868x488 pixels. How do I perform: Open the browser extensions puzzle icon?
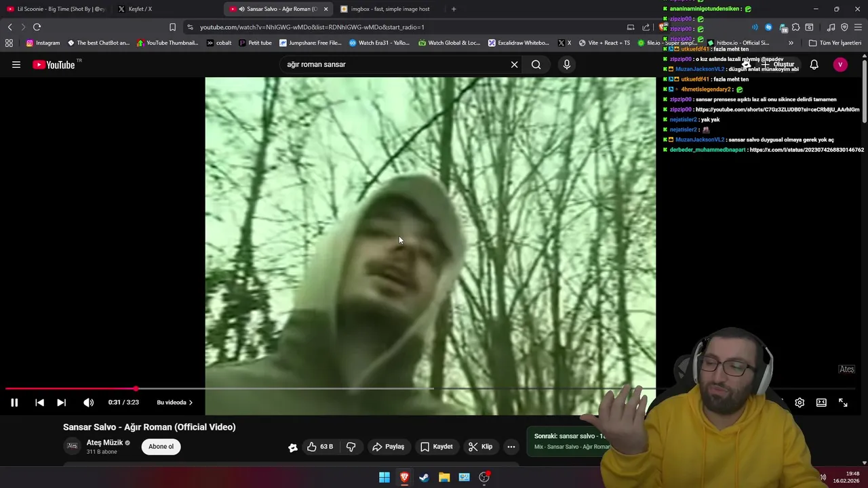click(x=796, y=27)
